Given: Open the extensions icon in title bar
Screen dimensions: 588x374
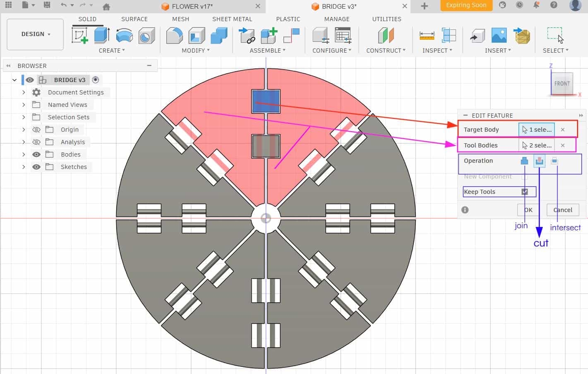Looking at the screenshot, I should 502,5.
